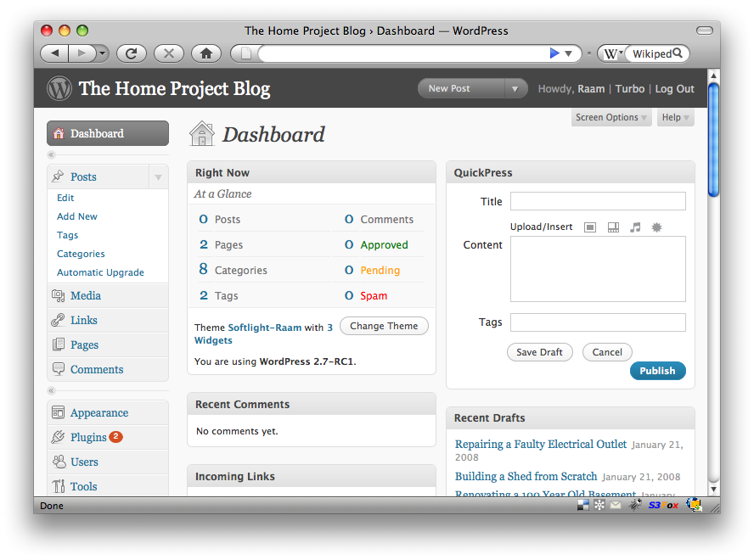Expand the Screen Options panel
Image resolution: width=754 pixels, height=560 pixels.
tap(611, 118)
